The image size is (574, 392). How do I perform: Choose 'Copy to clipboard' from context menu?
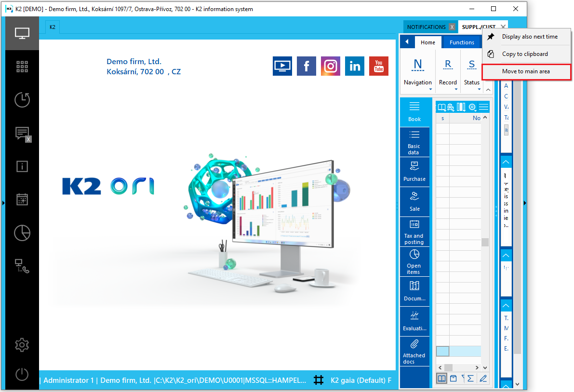[x=526, y=54]
